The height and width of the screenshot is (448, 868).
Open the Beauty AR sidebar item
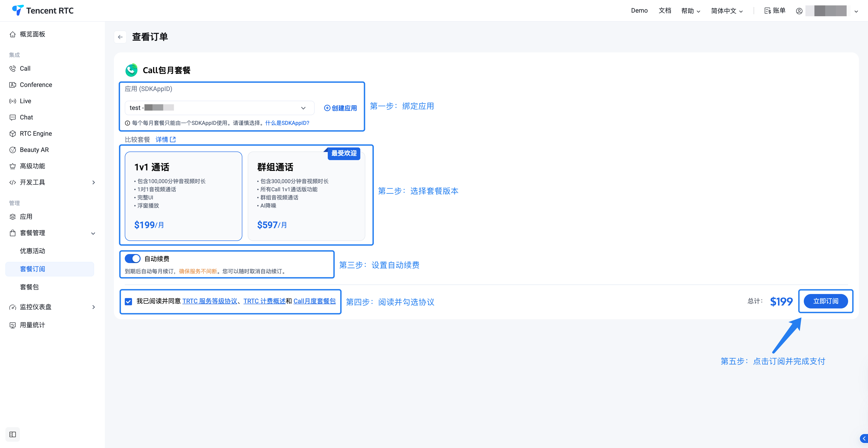pos(34,150)
